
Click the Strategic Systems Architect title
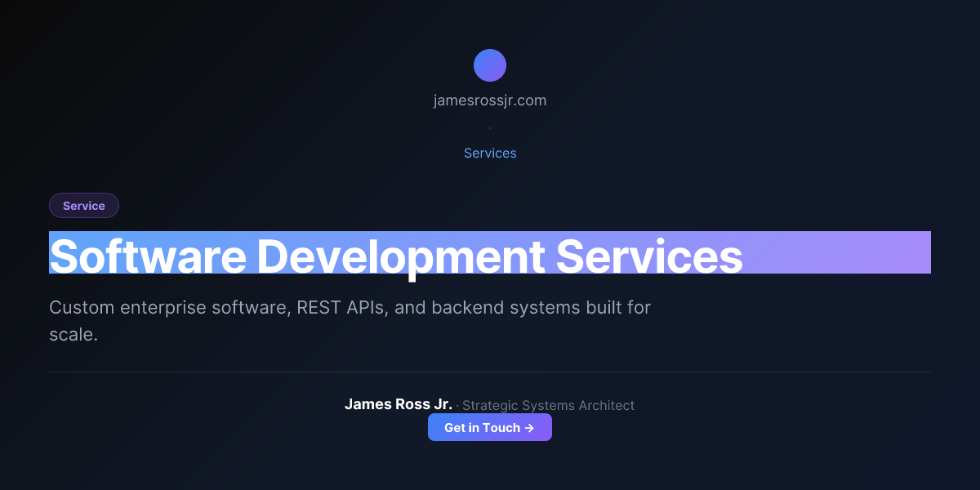coord(549,405)
